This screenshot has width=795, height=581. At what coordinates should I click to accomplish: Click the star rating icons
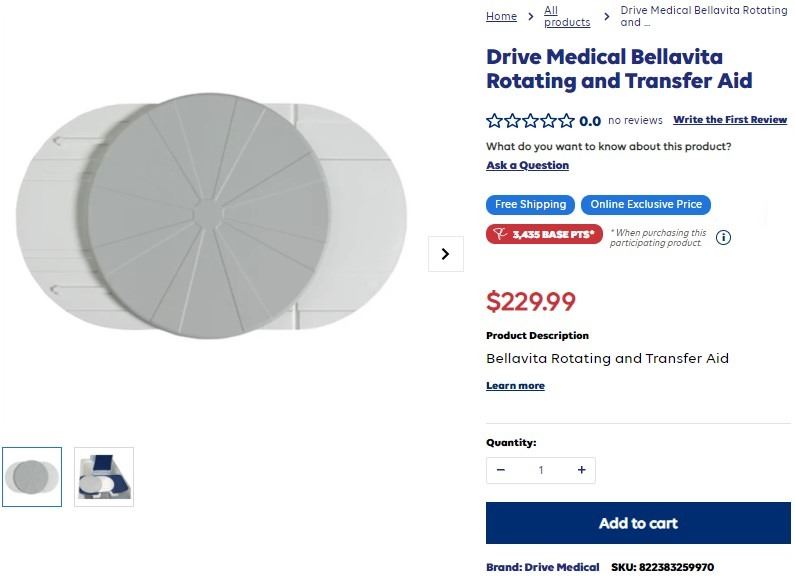(530, 121)
